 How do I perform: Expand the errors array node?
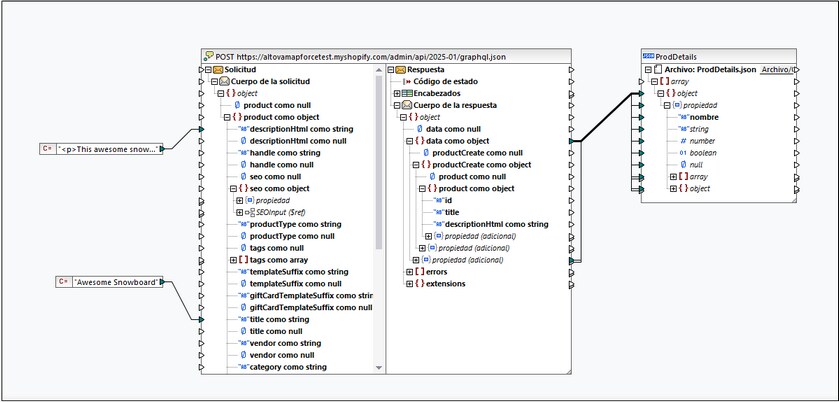click(409, 272)
